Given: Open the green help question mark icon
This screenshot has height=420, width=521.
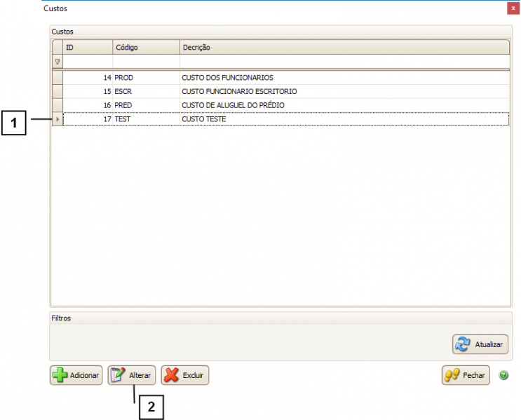Looking at the screenshot, I should pyautogui.click(x=503, y=375).
